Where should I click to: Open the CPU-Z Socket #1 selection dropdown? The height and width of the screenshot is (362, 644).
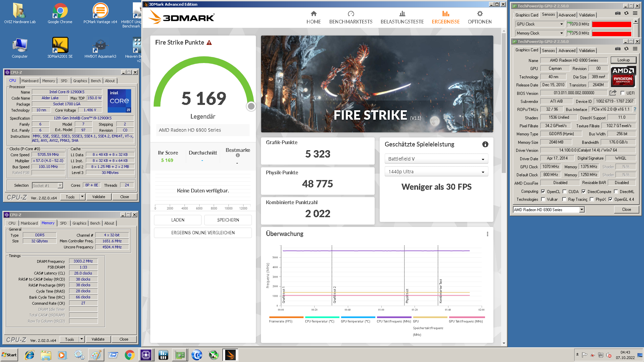[x=47, y=186]
